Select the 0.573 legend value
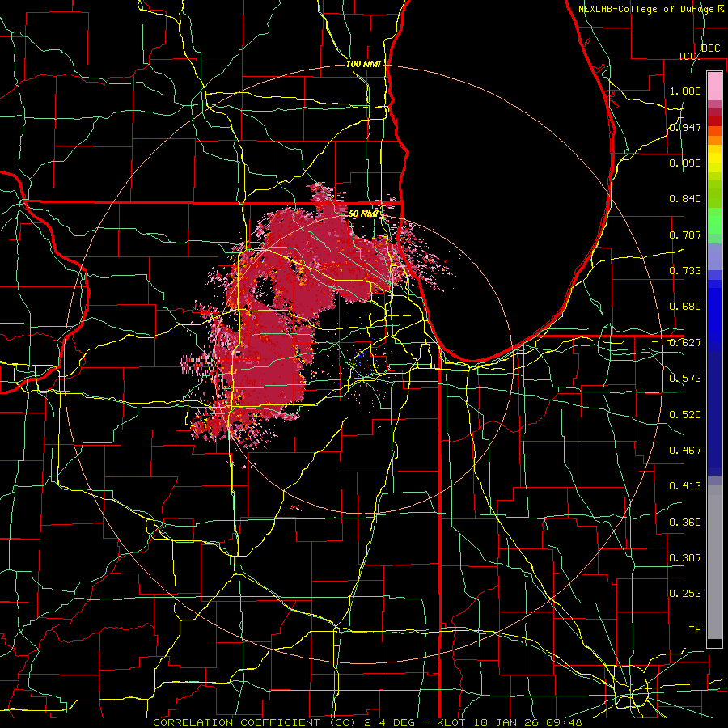 coord(685,379)
